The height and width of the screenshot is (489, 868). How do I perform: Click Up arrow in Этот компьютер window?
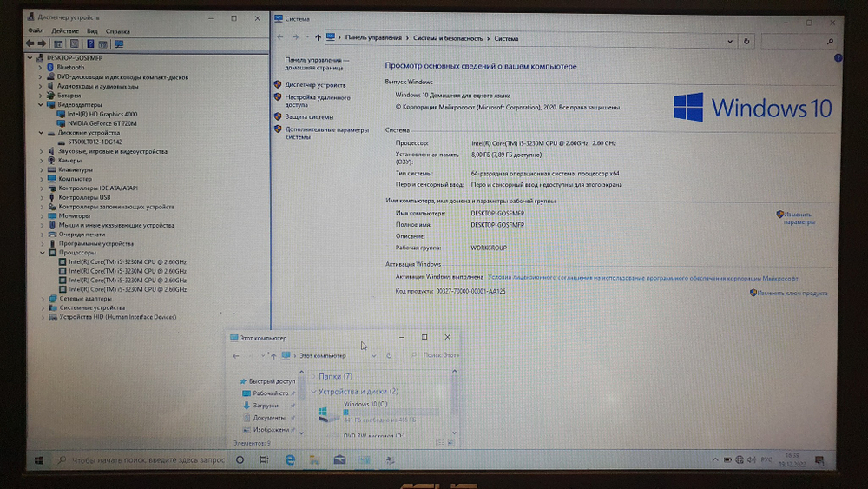273,355
